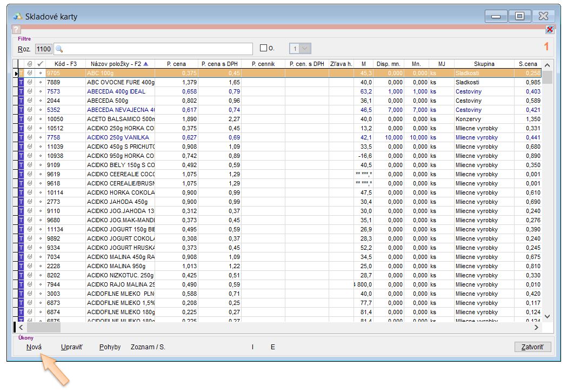
Task: Click the Skladové karty title bar app icon
Action: coord(17,17)
